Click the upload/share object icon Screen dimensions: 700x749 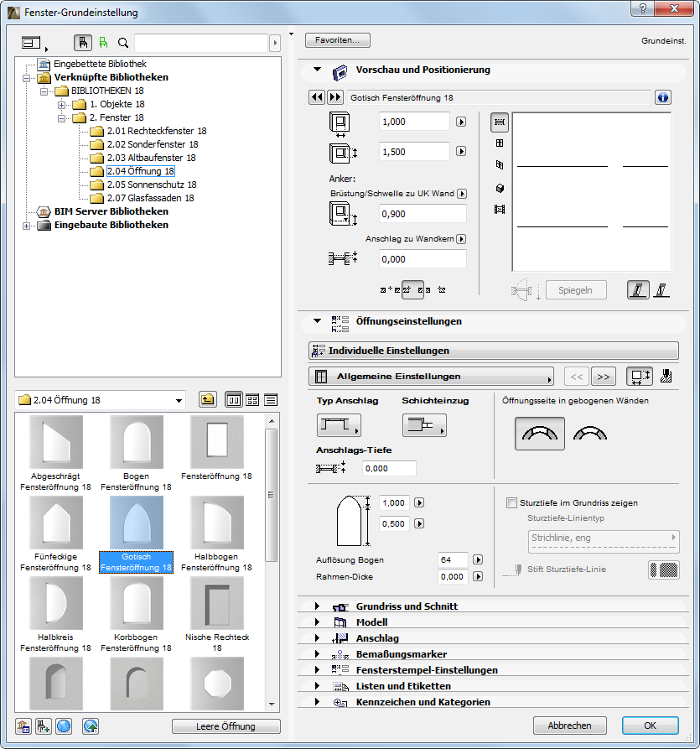pyautogui.click(x=91, y=726)
